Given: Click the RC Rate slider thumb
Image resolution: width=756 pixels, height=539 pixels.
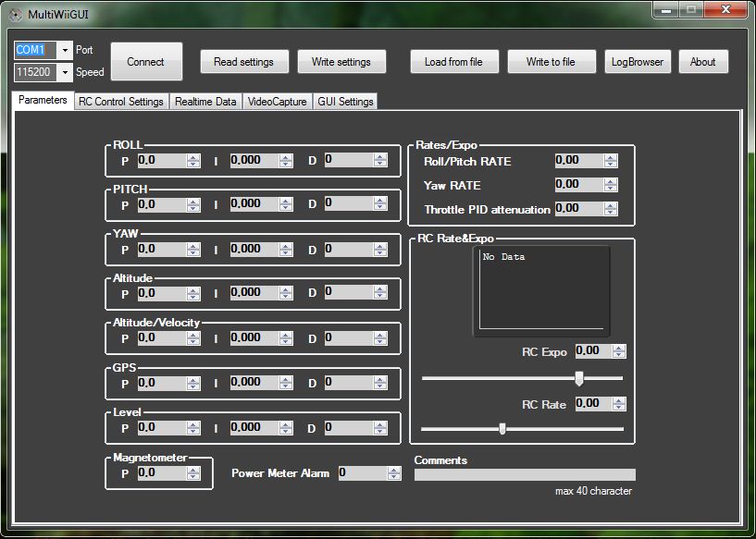Looking at the screenshot, I should [x=502, y=428].
